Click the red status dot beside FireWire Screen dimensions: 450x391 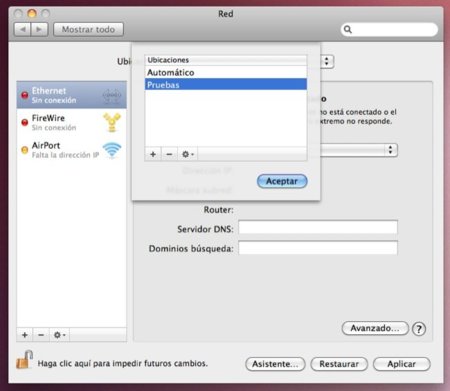click(x=25, y=122)
